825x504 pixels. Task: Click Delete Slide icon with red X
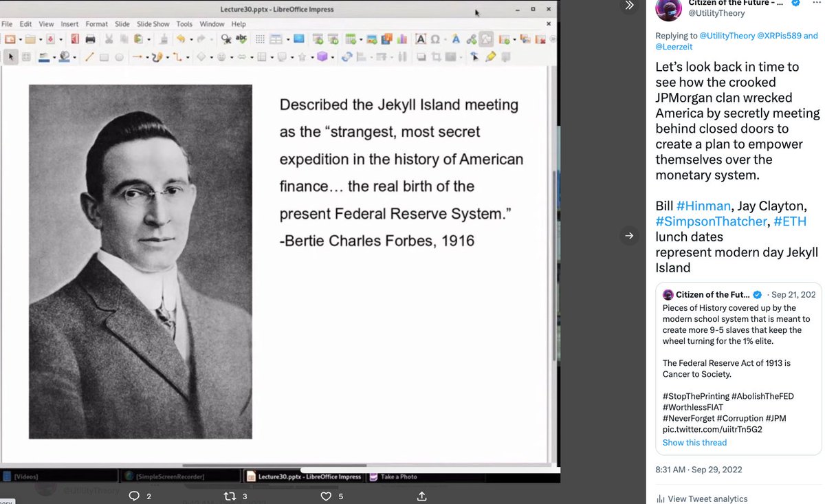540,39
